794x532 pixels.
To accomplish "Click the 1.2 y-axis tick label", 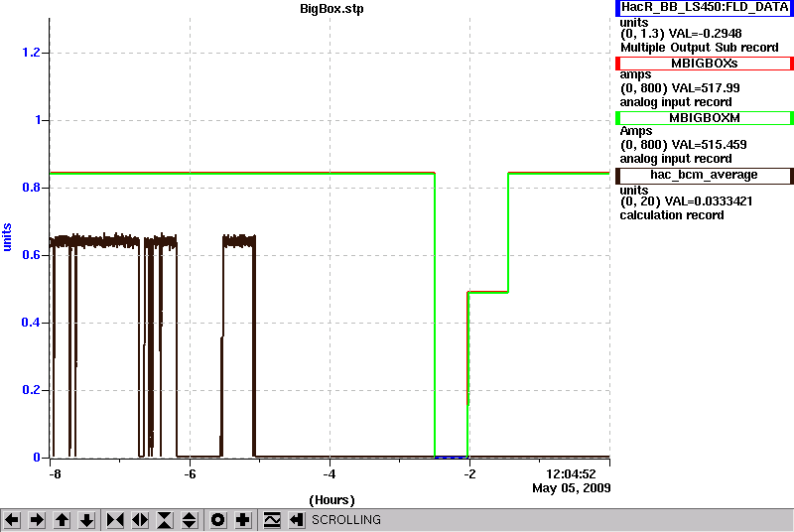I will (31, 53).
